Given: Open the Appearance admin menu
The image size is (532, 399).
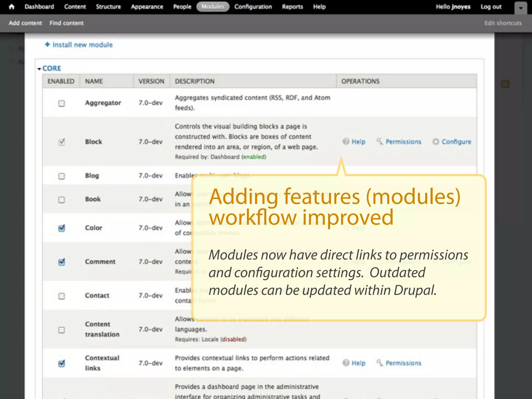Looking at the screenshot, I should pos(147,7).
